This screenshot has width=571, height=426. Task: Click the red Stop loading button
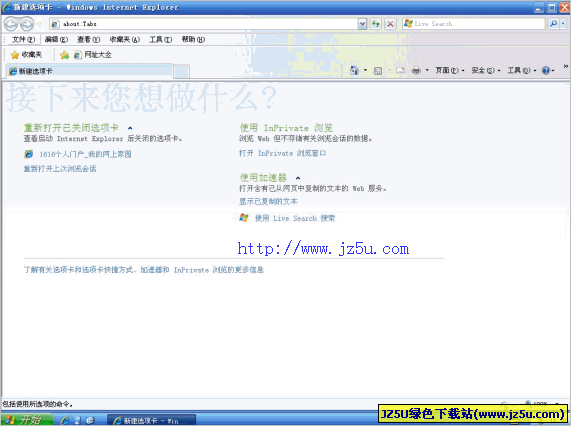[x=390, y=24]
